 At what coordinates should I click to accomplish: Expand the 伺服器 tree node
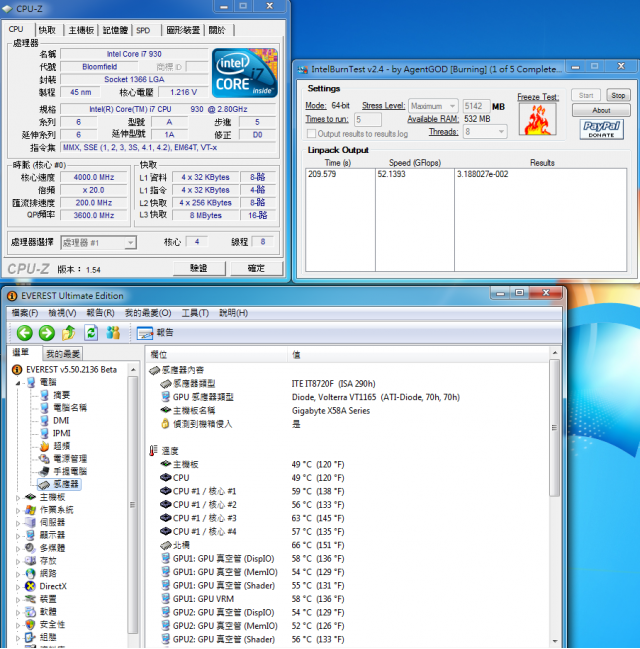coord(18,523)
